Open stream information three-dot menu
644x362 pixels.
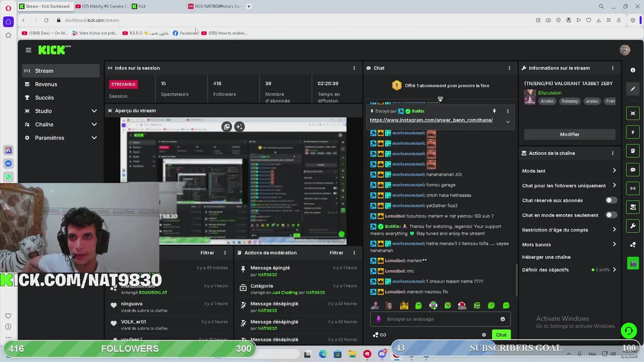612,68
